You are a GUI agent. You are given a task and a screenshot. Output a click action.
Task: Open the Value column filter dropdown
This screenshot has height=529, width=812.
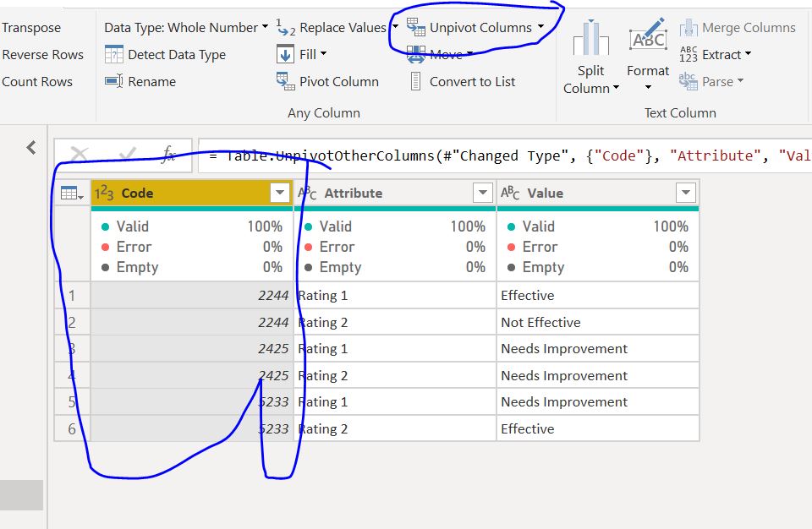[685, 193]
